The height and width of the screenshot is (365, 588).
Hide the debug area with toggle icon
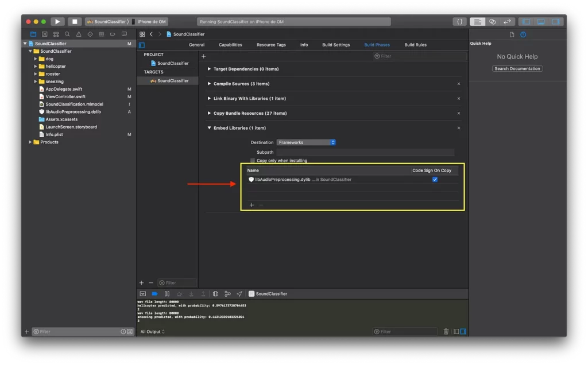142,294
